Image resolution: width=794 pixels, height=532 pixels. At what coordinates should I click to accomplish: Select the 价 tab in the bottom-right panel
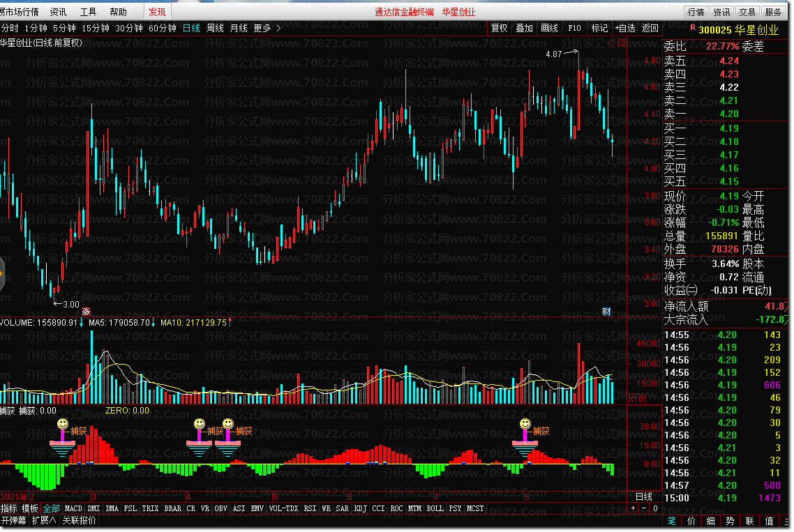pyautogui.click(x=691, y=521)
